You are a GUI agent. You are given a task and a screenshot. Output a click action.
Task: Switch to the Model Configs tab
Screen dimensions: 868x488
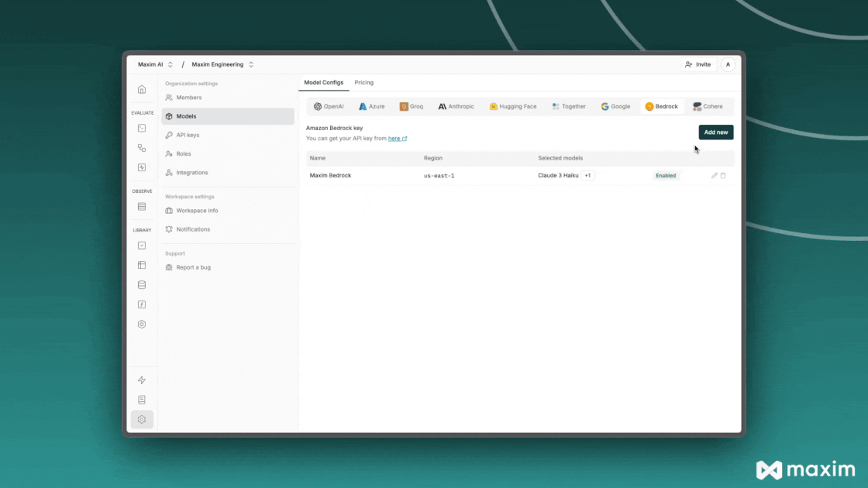point(323,82)
